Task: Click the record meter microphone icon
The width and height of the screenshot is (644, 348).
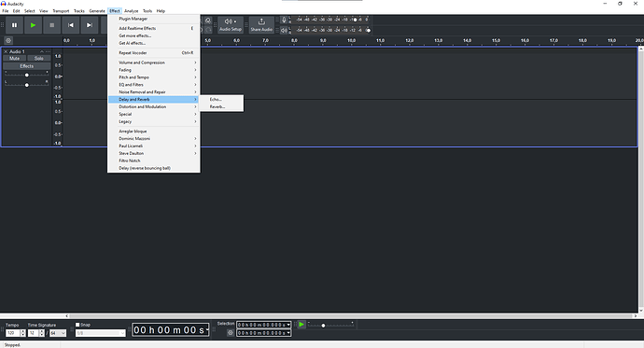Action: coord(284,20)
